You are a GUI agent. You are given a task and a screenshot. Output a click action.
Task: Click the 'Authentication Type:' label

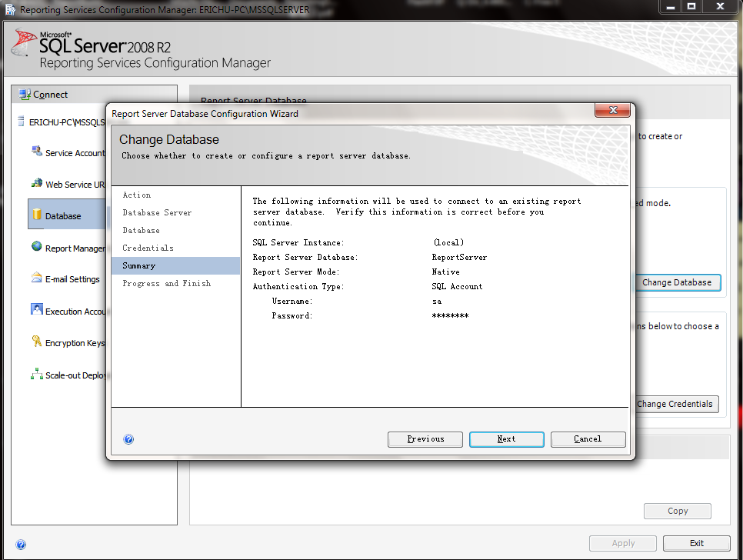298,287
